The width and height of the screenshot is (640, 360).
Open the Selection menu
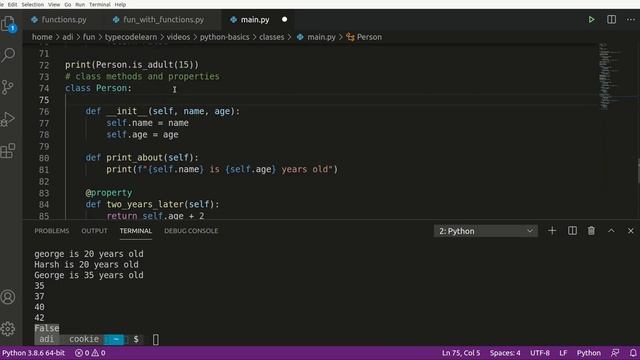click(33, 4)
